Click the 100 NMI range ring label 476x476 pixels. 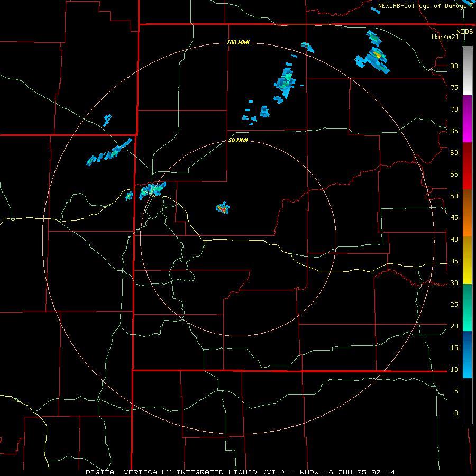(238, 42)
